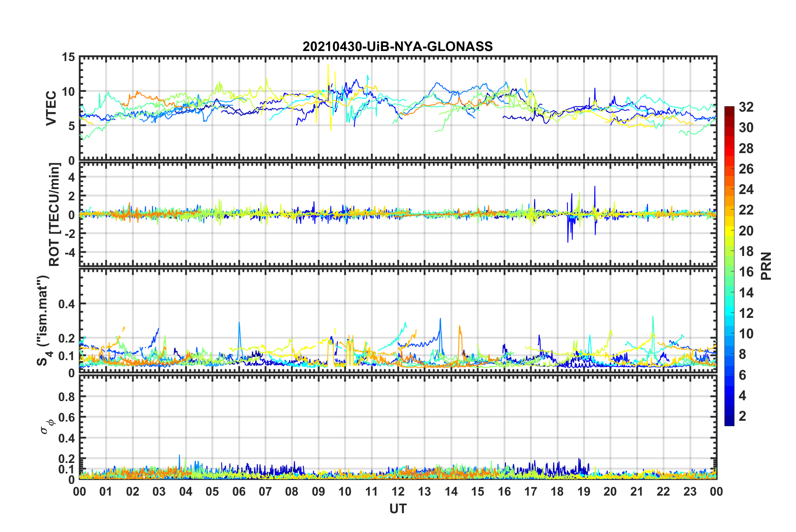Click colorbar tick label 4
796x532 pixels.
[742, 396]
